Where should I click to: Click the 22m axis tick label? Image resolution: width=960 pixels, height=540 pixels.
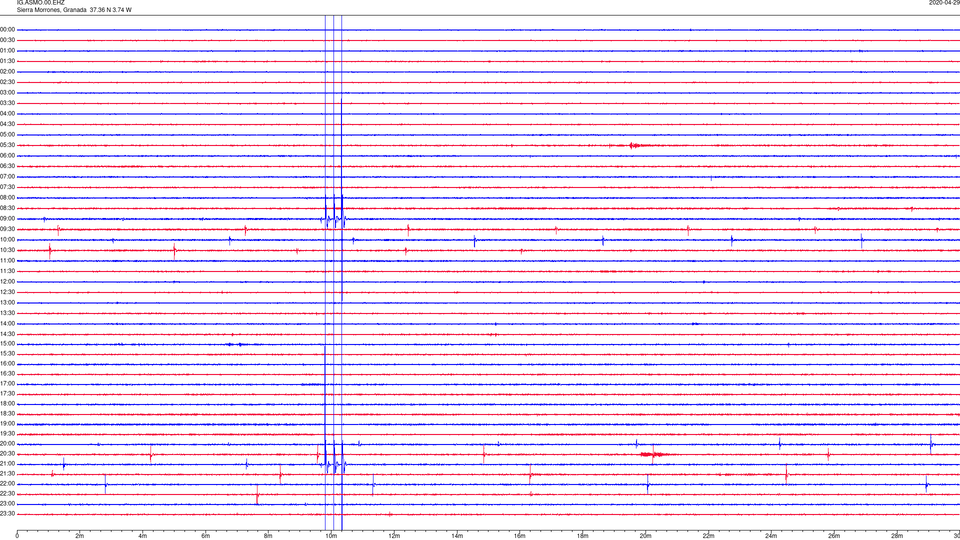point(708,536)
